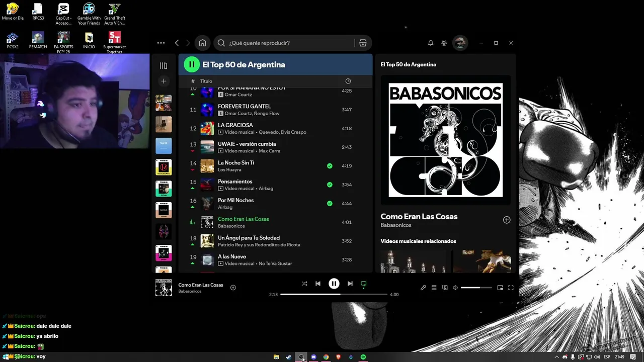Click the now-playing album thumbnail in player bar
644x362 pixels.
point(164,288)
